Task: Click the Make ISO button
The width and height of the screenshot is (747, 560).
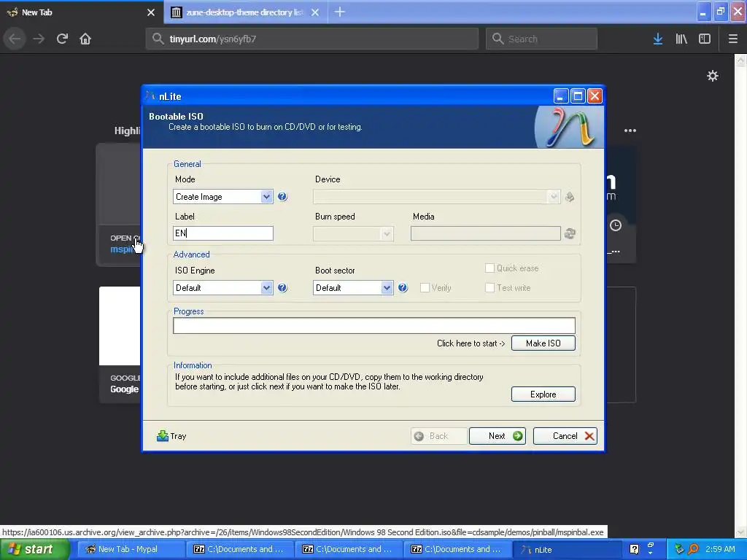Action: tap(543, 343)
